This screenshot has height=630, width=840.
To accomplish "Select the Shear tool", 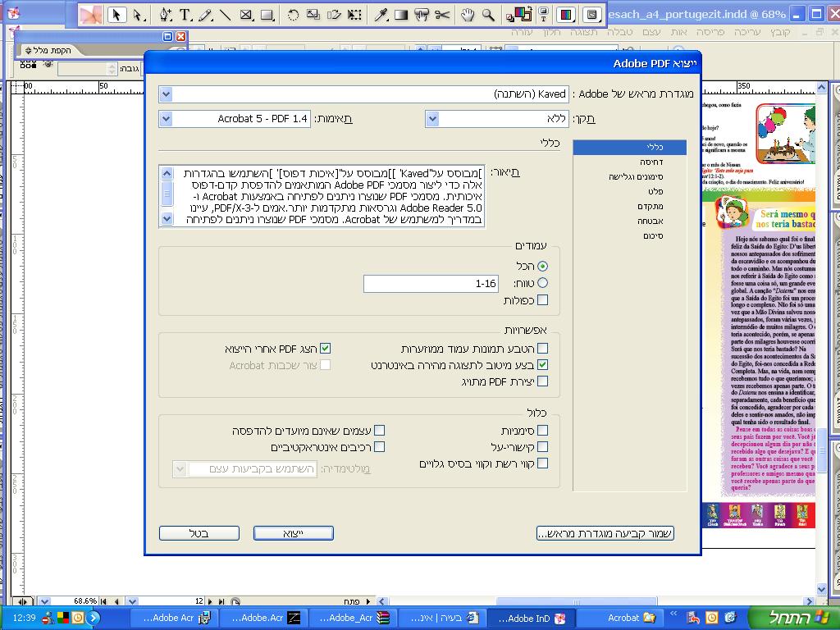I will tap(334, 15).
